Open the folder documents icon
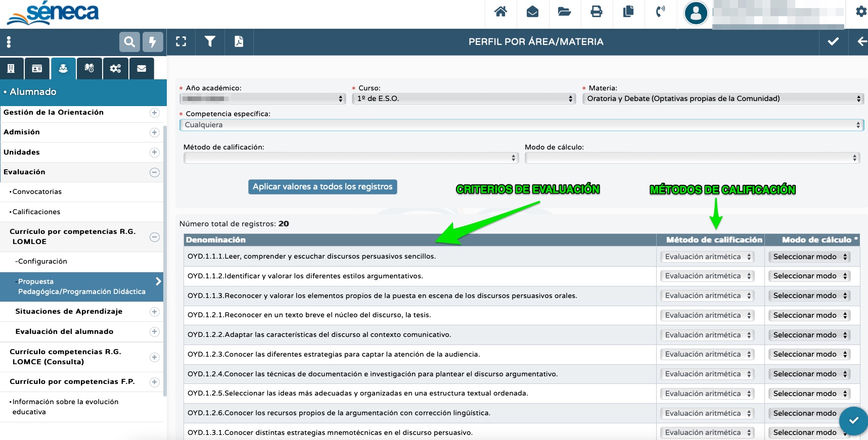The image size is (868, 440). pos(564,12)
